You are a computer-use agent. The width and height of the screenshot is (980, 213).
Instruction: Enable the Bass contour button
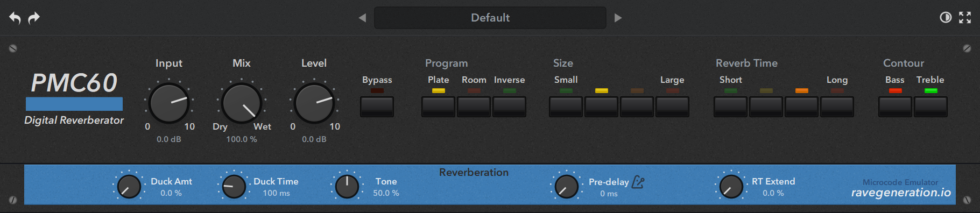click(x=895, y=106)
